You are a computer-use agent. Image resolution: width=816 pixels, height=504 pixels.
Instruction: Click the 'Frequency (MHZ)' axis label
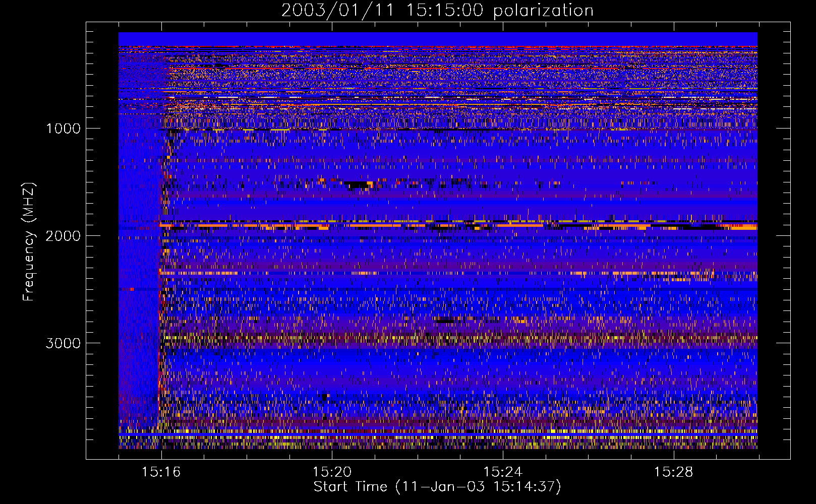tap(29, 242)
